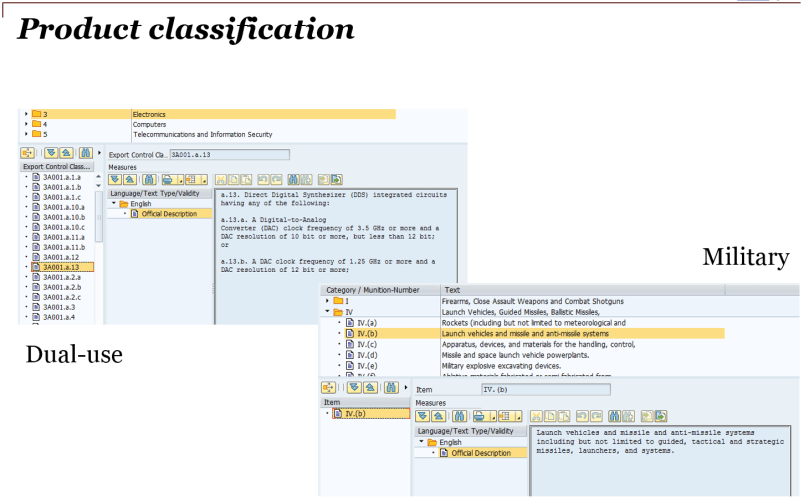Click more-options arrow above Export Control Class list
809x503 pixels.
99,153
